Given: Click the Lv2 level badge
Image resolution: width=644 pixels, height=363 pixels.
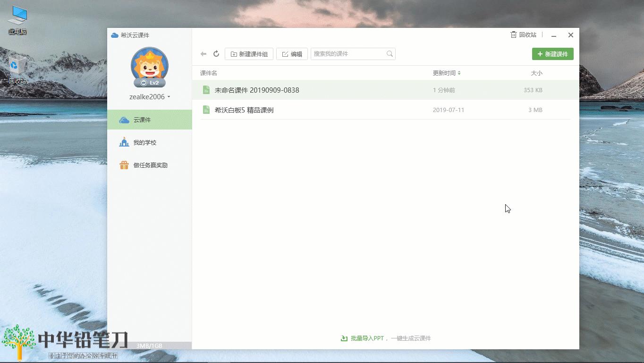Looking at the screenshot, I should (x=149, y=82).
